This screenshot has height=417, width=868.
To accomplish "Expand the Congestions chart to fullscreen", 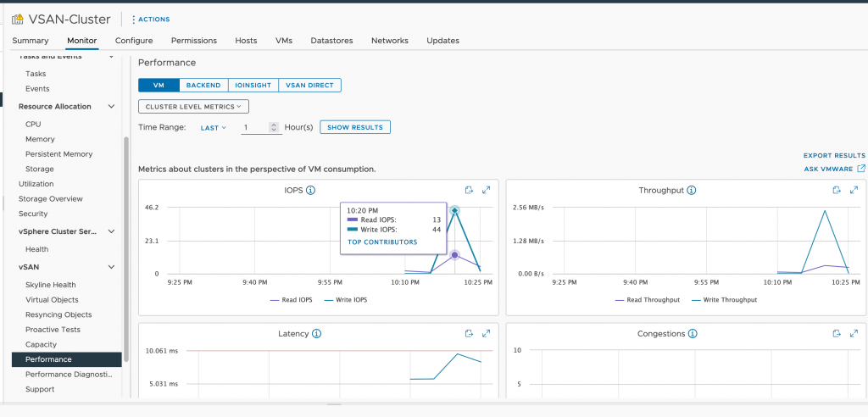I will (854, 333).
